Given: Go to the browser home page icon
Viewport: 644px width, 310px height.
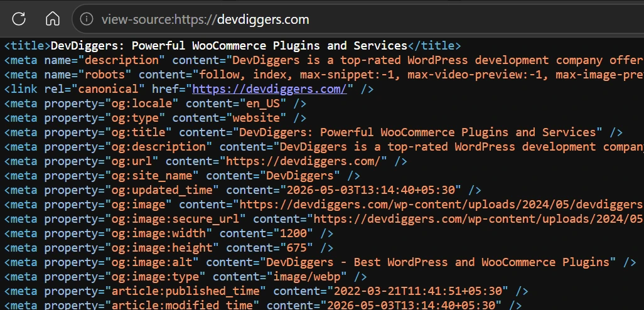Looking at the screenshot, I should tap(53, 19).
